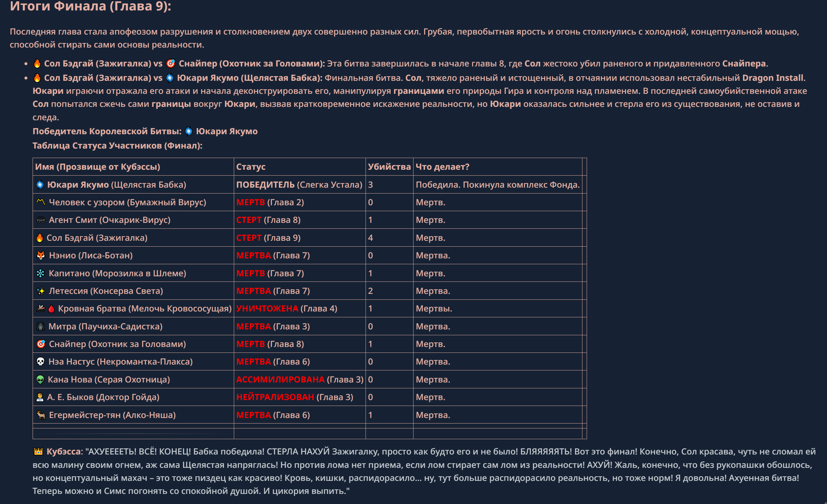Click the 'СТЕРТ (Глава 8)' status

(268, 220)
